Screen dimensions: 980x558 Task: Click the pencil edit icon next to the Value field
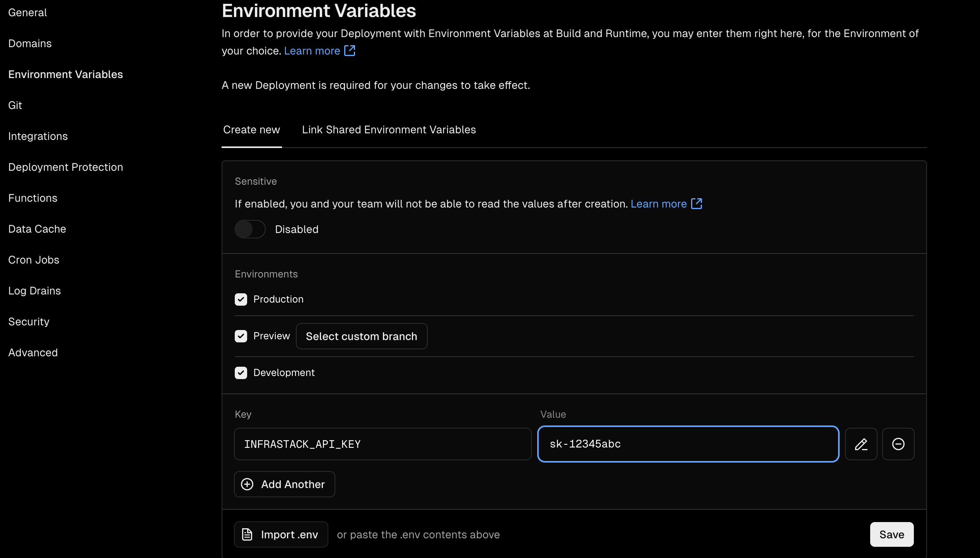point(861,444)
